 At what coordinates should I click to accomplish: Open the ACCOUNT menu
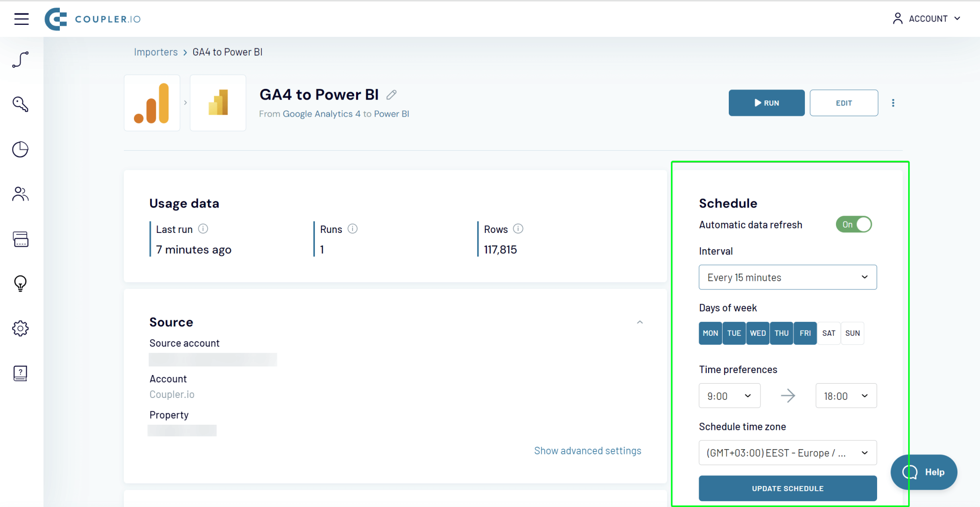[927, 18]
